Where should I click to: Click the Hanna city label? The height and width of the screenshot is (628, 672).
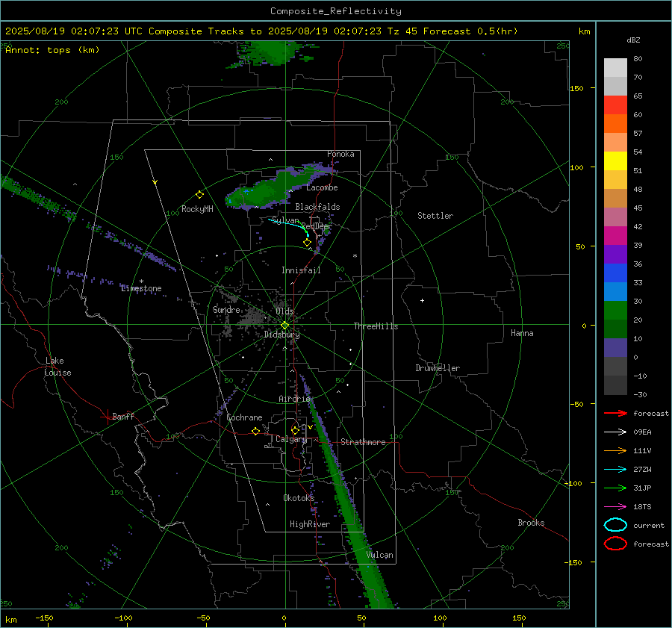[522, 333]
